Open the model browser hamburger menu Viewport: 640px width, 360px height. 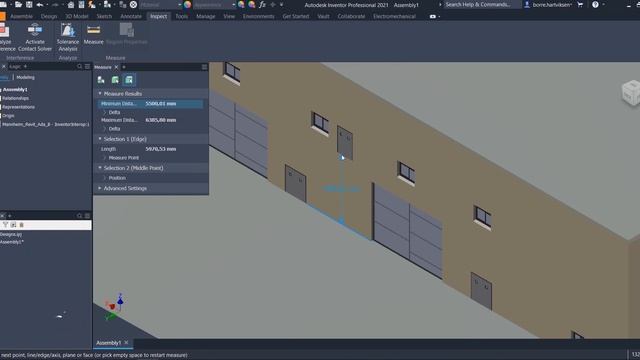87,67
